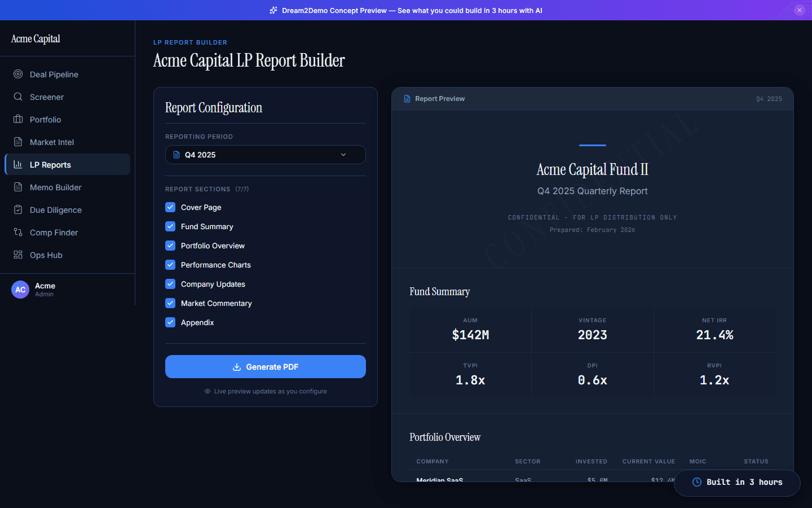Image resolution: width=812 pixels, height=508 pixels.
Task: Click the Generate PDF button
Action: pos(265,366)
